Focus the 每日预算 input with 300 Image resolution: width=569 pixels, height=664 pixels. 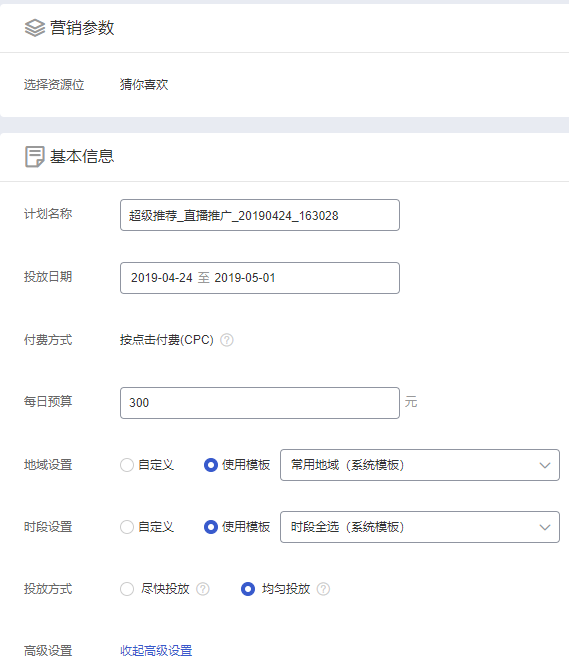click(260, 403)
